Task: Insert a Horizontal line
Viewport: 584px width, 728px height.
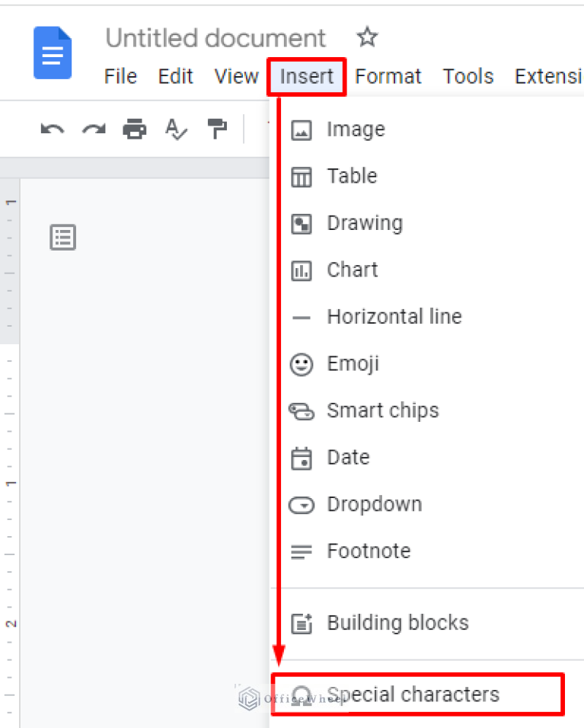Action: [394, 317]
